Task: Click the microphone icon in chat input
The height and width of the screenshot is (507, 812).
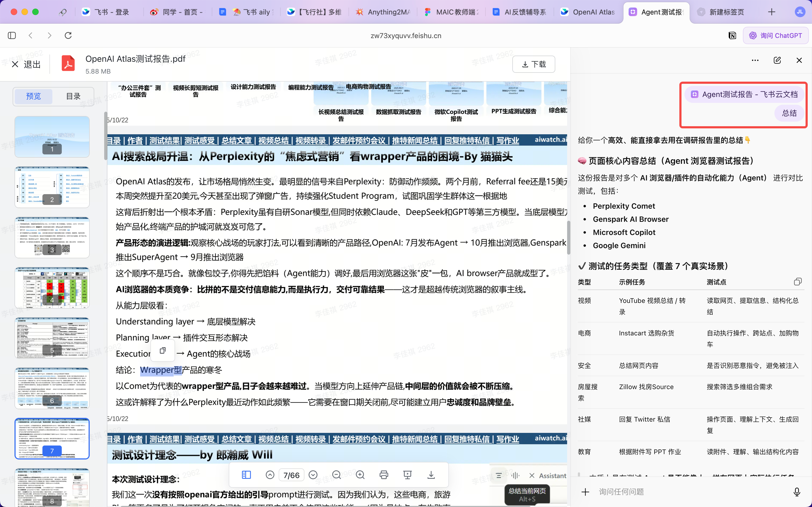Action: click(797, 492)
